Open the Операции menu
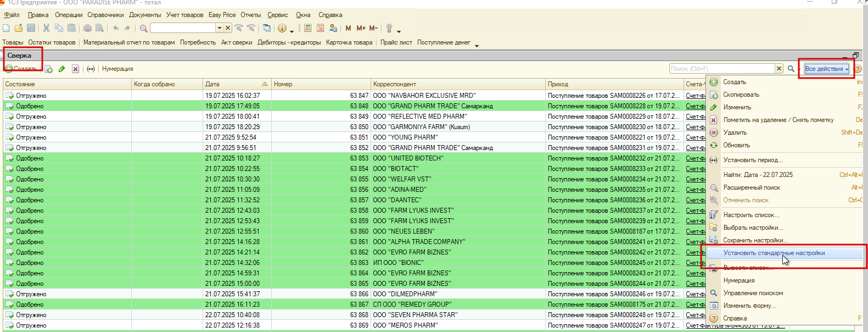Viewport: 868px width, 332px height. click(x=69, y=15)
